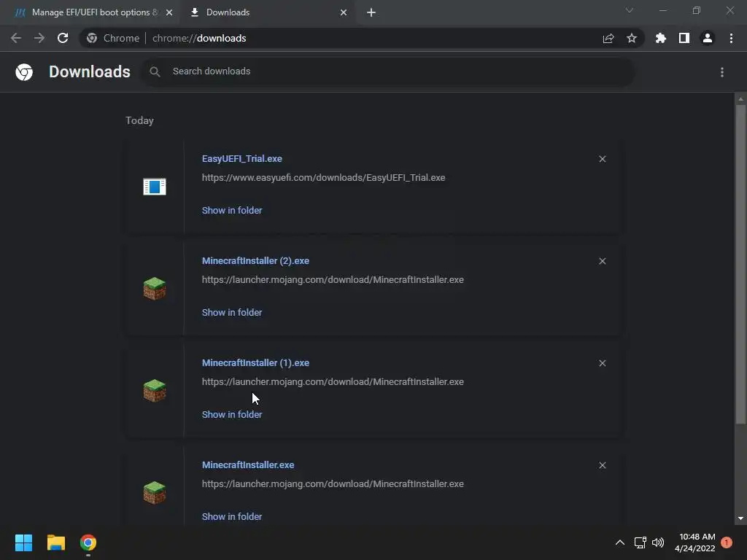
Task: Share this page icon in address bar
Action: pyautogui.click(x=608, y=39)
